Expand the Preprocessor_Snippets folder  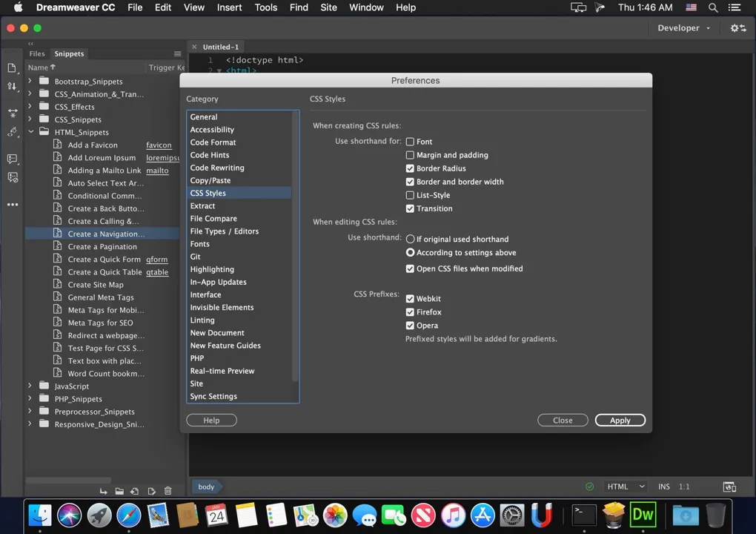tap(30, 411)
